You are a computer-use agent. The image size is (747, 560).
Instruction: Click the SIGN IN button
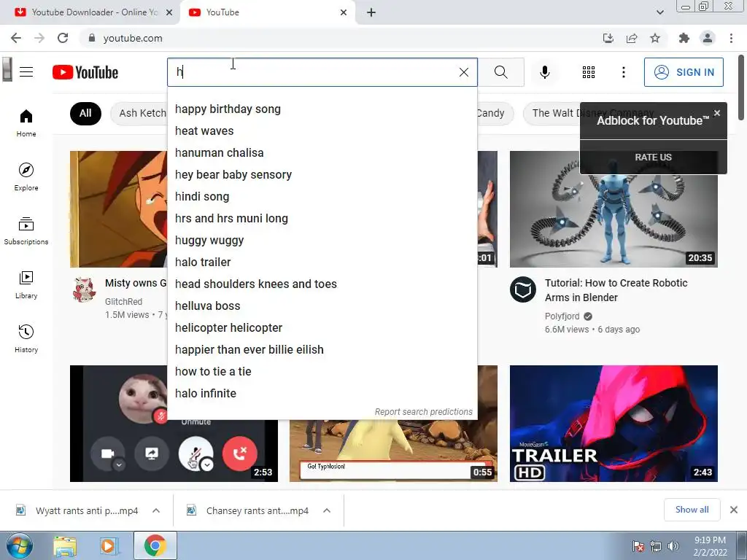(684, 72)
